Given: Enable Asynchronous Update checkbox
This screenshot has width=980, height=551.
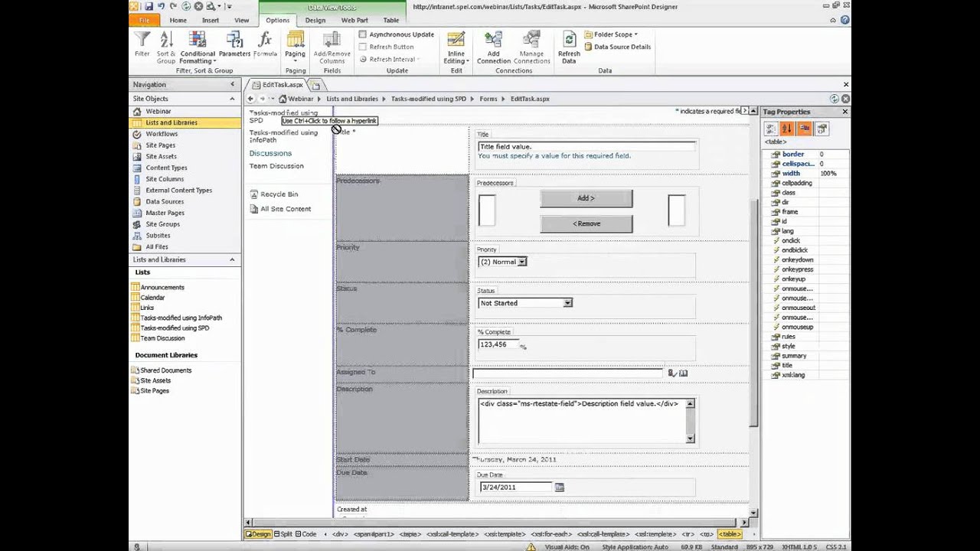Looking at the screenshot, I should tap(363, 34).
